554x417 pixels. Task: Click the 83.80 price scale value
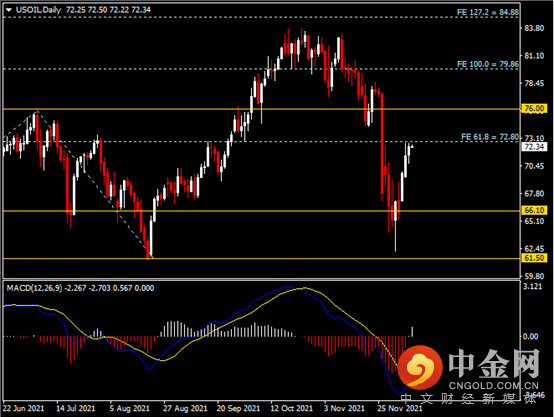(x=534, y=28)
